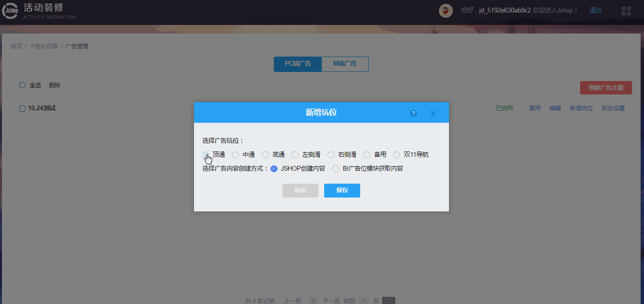Image resolution: width=644 pixels, height=304 pixels.
Task: Select the 中通 radio option
Action: coord(235,155)
